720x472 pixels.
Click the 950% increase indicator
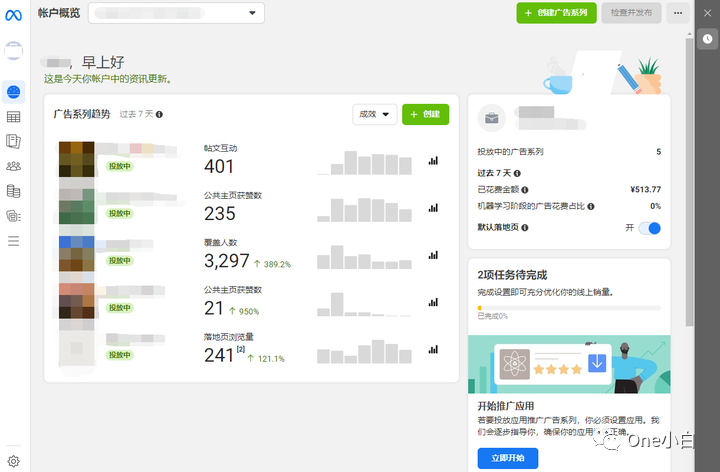(244, 311)
